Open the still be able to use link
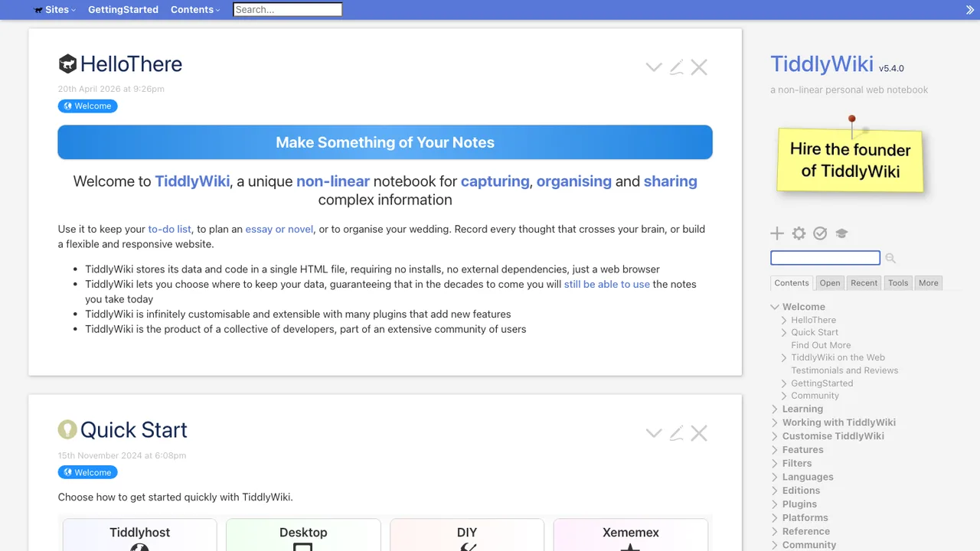The width and height of the screenshot is (980, 551). click(x=607, y=284)
